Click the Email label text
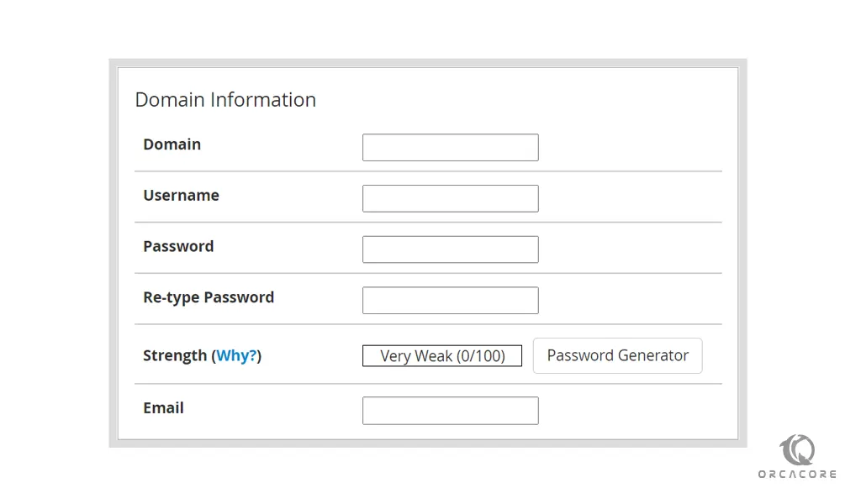 tap(163, 408)
